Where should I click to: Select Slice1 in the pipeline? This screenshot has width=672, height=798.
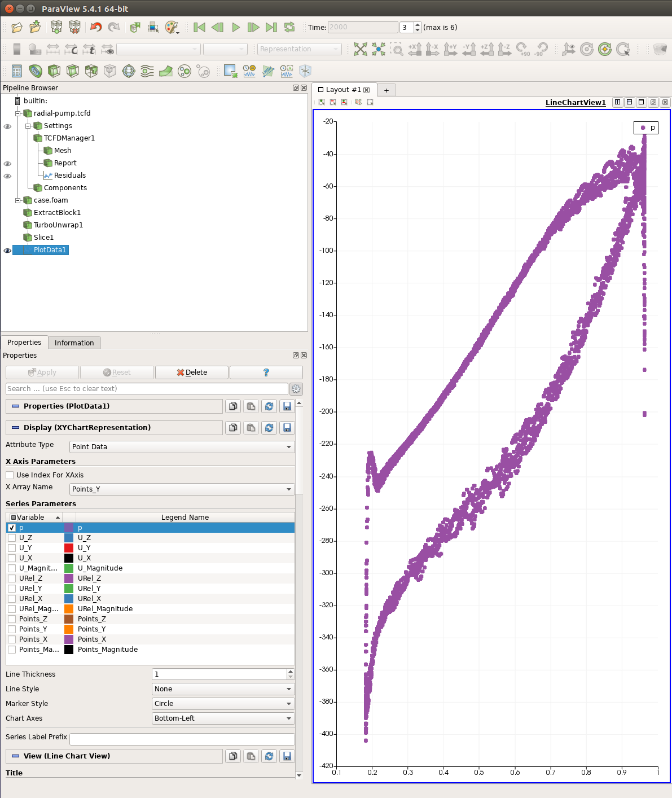pyautogui.click(x=43, y=238)
